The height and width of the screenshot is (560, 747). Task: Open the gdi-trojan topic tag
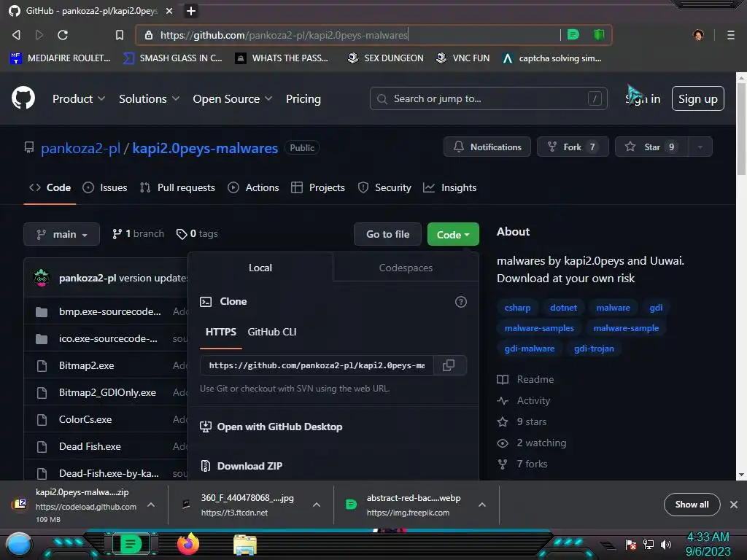coord(594,349)
